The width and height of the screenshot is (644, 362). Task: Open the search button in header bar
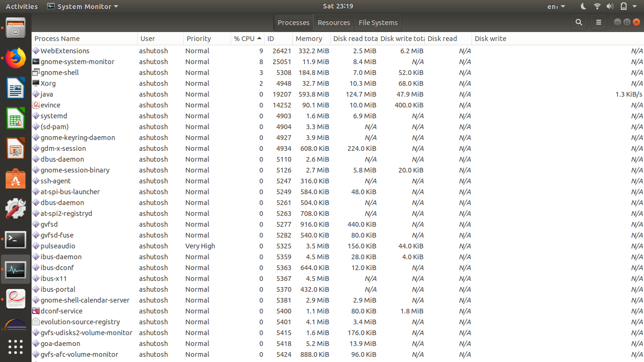579,22
